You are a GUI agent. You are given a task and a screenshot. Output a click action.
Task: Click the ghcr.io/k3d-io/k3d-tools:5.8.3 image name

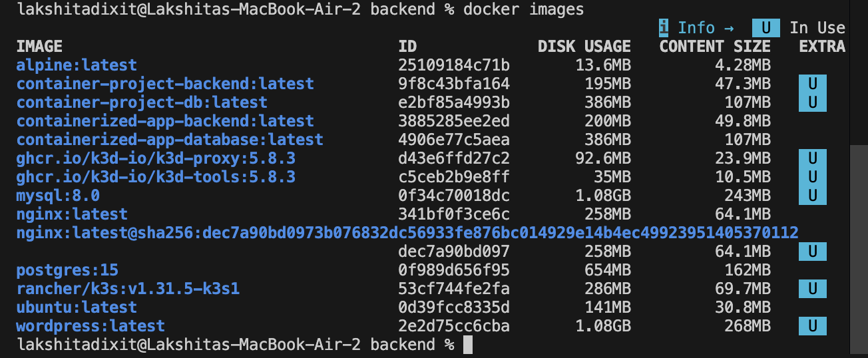[x=156, y=177]
